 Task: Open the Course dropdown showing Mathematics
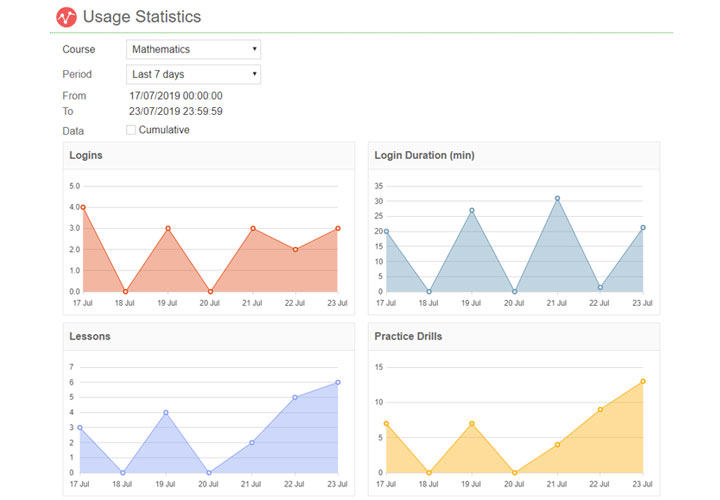point(194,49)
